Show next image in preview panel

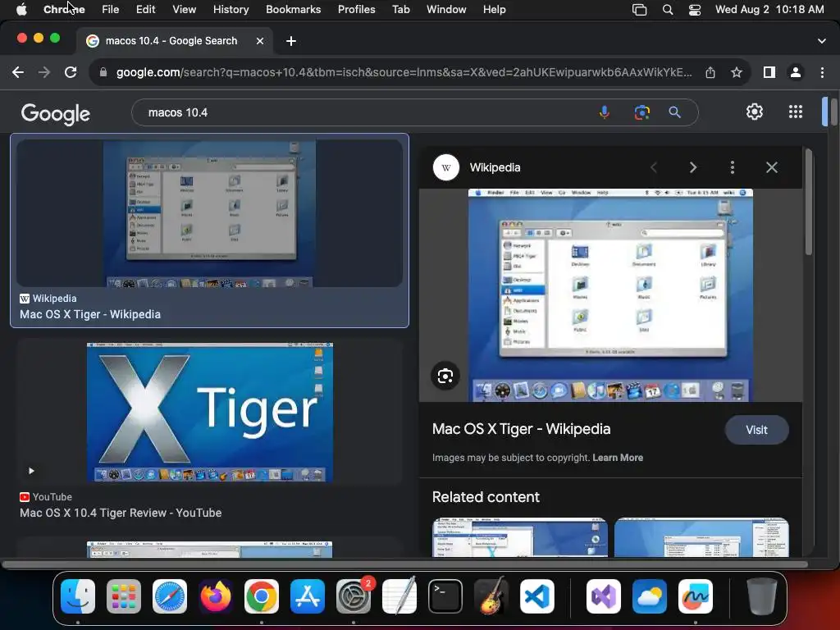[x=692, y=167]
